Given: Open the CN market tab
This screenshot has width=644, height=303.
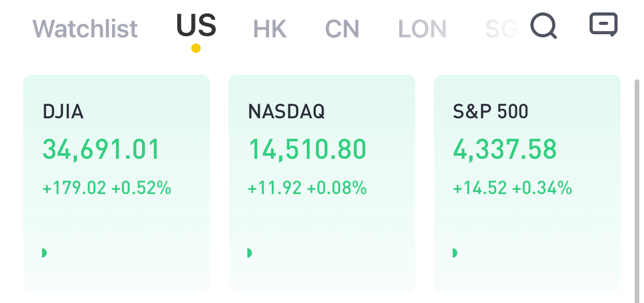Looking at the screenshot, I should (x=342, y=29).
